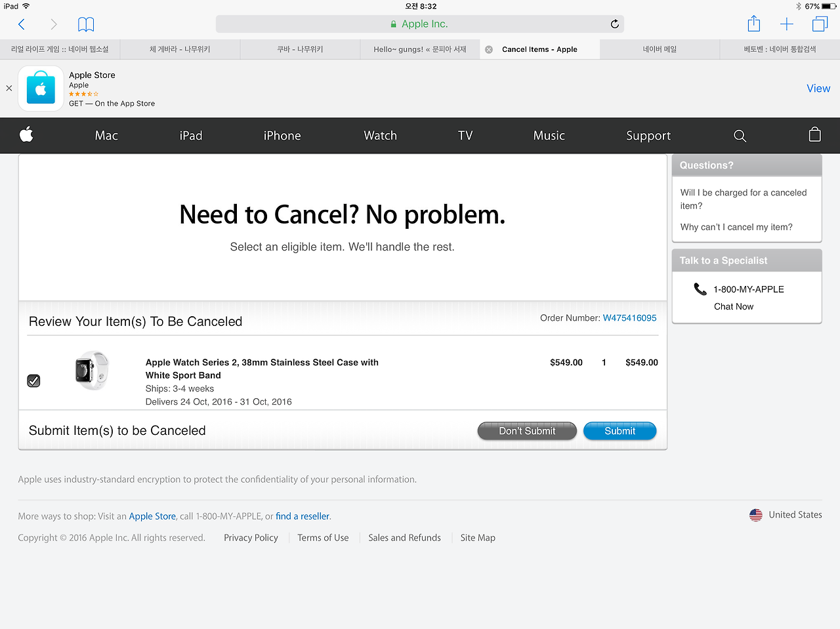Open the Site Map footer link
This screenshot has height=629, width=840.
pyautogui.click(x=478, y=538)
